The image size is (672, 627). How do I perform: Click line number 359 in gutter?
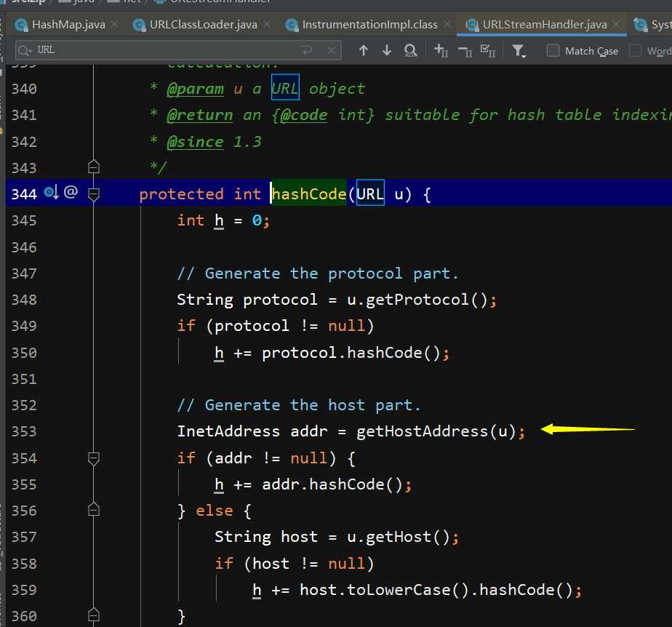tap(24, 590)
